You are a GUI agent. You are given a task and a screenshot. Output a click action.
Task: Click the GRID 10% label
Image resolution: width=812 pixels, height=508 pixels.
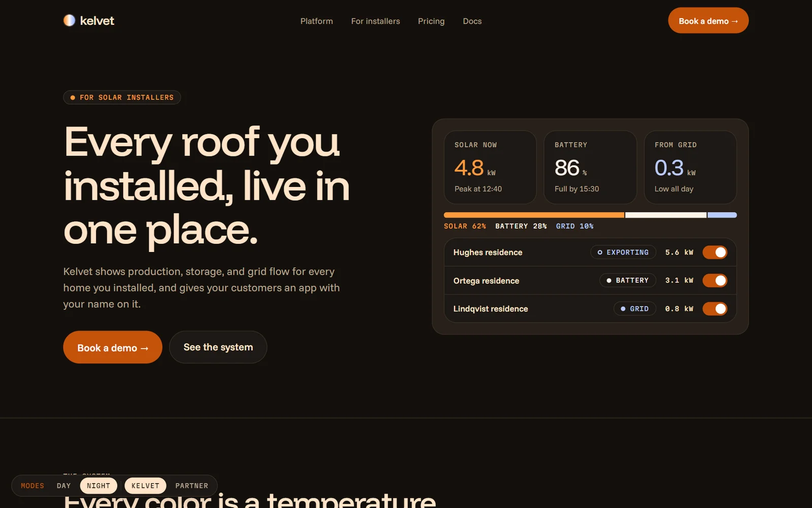(x=574, y=226)
